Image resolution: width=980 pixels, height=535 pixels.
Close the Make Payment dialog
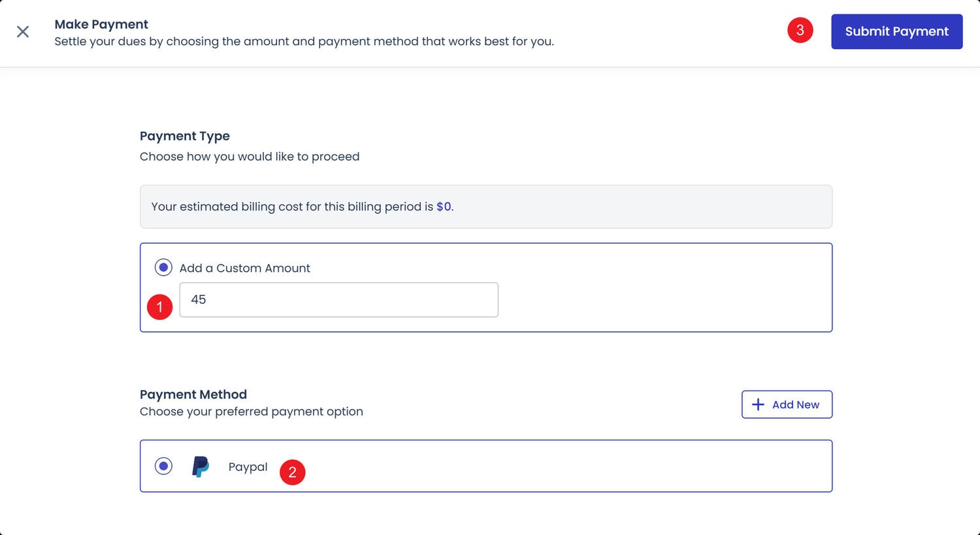pyautogui.click(x=23, y=31)
